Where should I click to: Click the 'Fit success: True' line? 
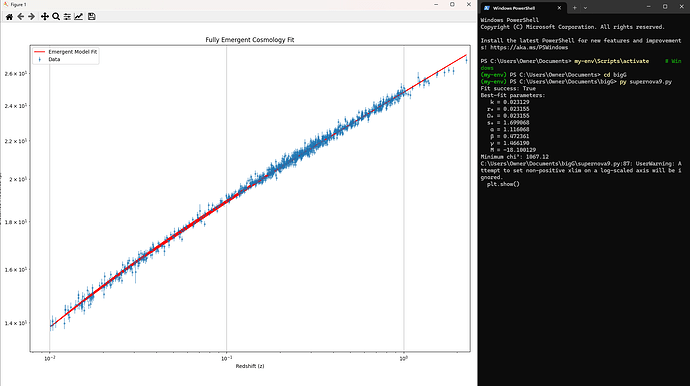point(508,88)
